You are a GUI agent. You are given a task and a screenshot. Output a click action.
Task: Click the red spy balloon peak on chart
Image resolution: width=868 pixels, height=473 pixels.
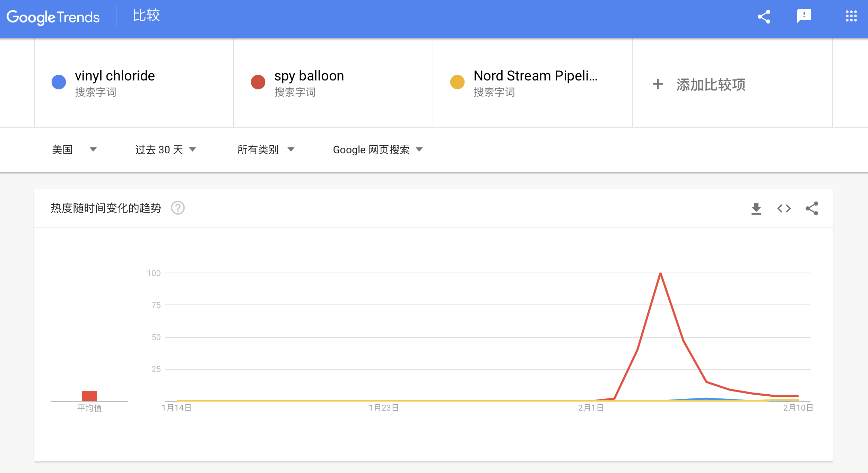tap(660, 274)
